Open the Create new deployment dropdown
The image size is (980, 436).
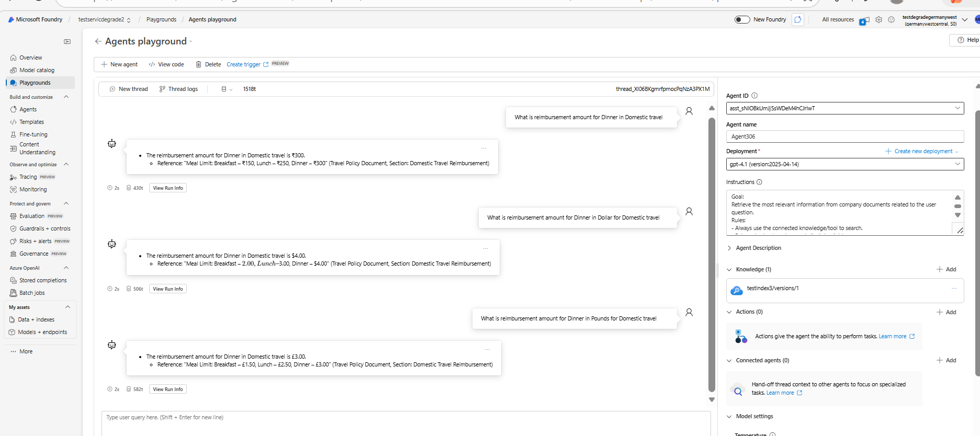[922, 152]
